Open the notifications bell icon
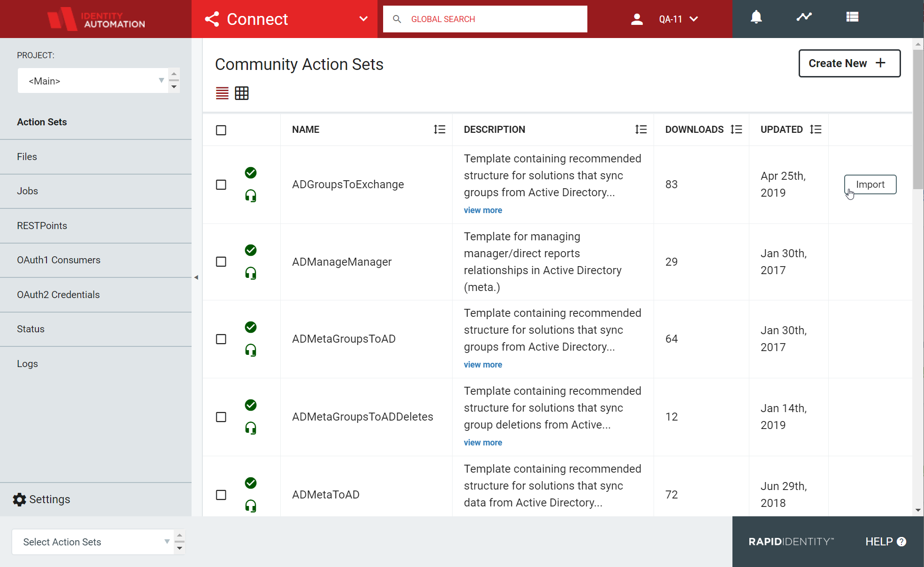This screenshot has width=924, height=567. 756,18
